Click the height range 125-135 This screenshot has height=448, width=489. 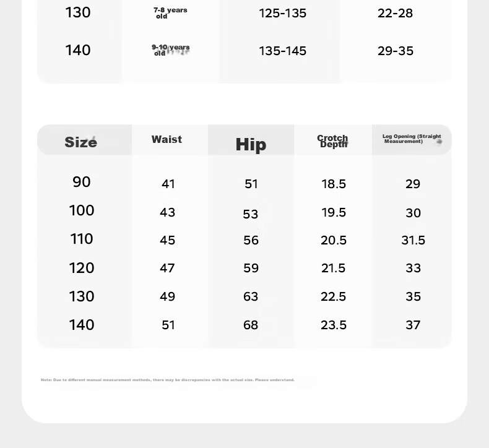[282, 14]
